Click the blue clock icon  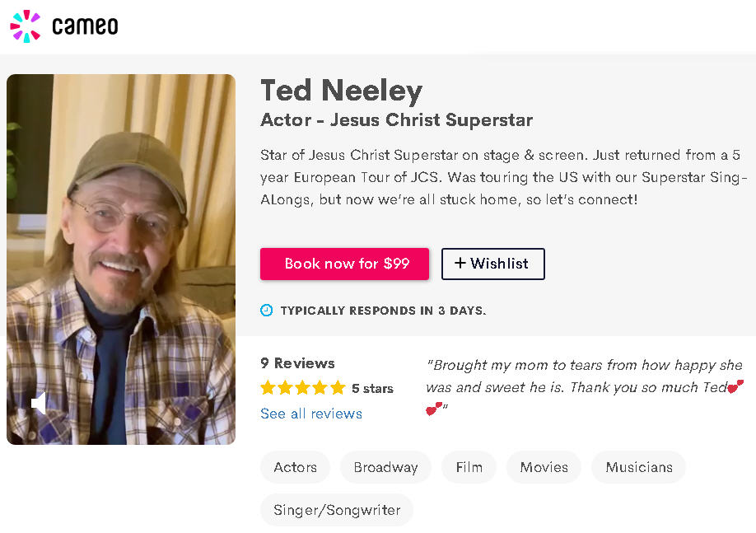[x=266, y=311]
